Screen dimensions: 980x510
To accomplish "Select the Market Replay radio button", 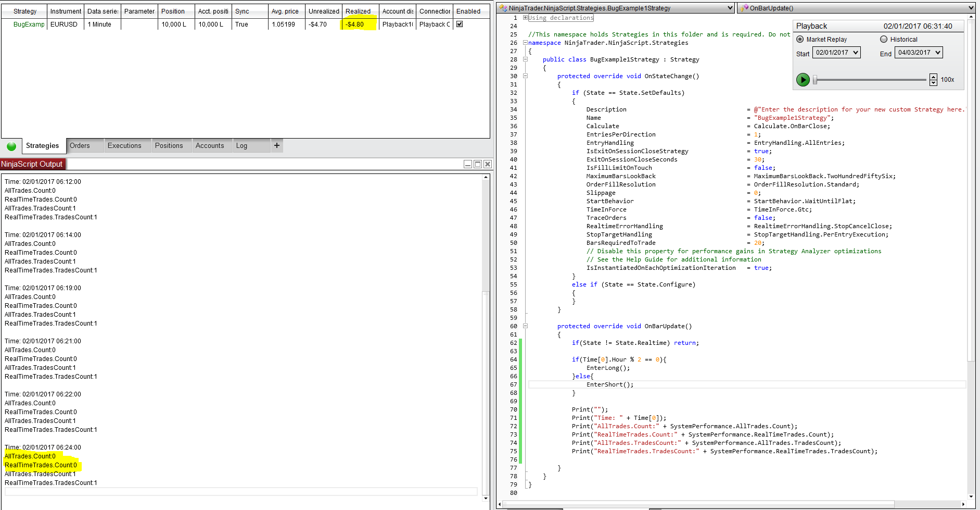I will tap(800, 39).
